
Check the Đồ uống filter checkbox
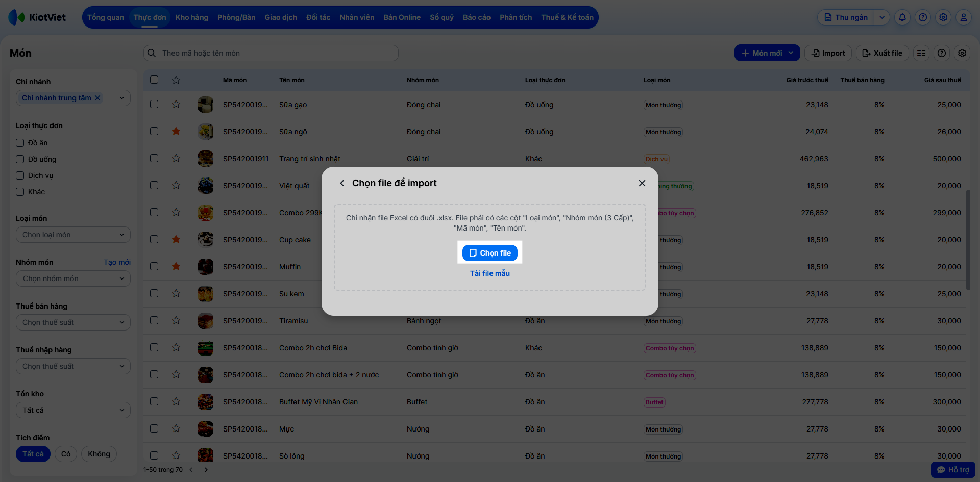pos(20,159)
